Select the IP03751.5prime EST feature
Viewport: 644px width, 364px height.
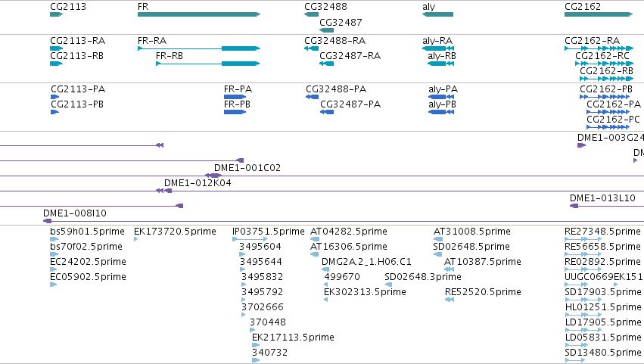click(250, 239)
